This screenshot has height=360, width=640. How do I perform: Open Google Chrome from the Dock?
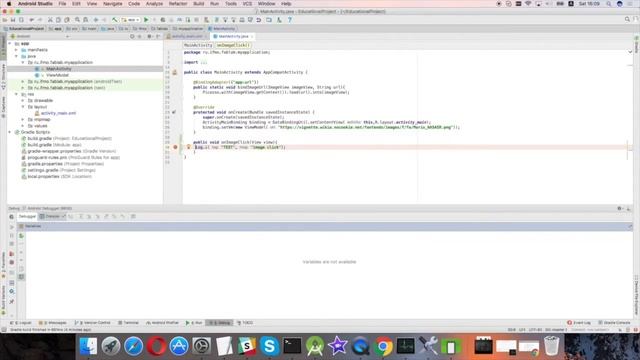[382, 346]
